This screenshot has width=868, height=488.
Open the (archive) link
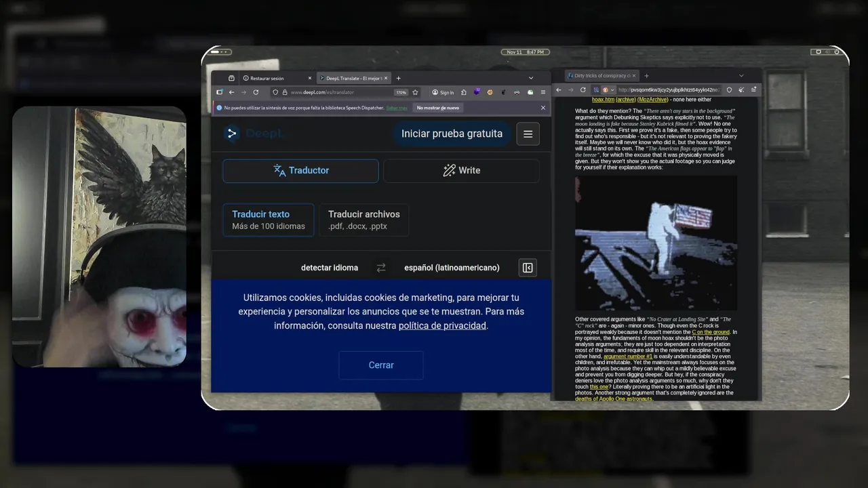[626, 100]
